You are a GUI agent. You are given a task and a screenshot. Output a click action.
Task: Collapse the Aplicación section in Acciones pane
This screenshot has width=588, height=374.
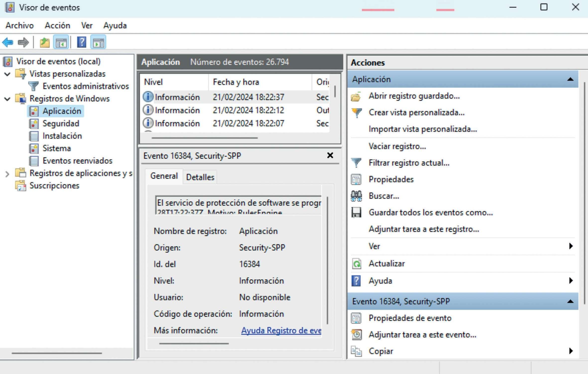(570, 79)
